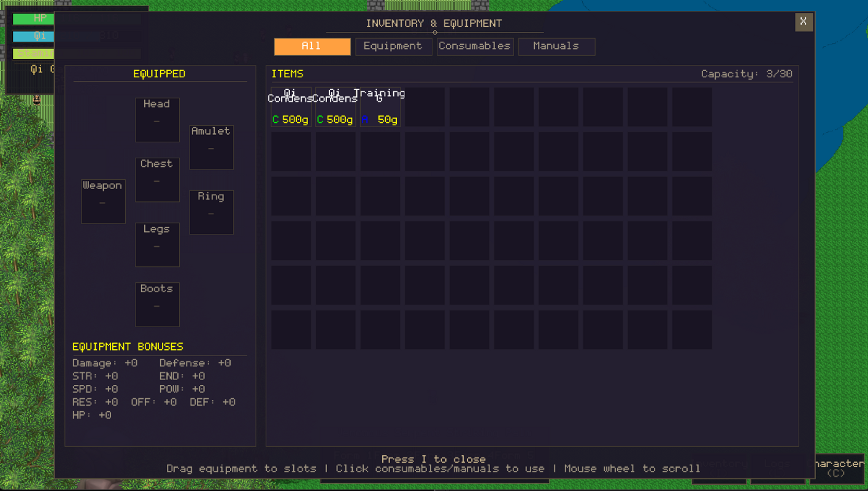The width and height of the screenshot is (868, 491).
Task: Click the blue Qi bar
Action: point(34,36)
